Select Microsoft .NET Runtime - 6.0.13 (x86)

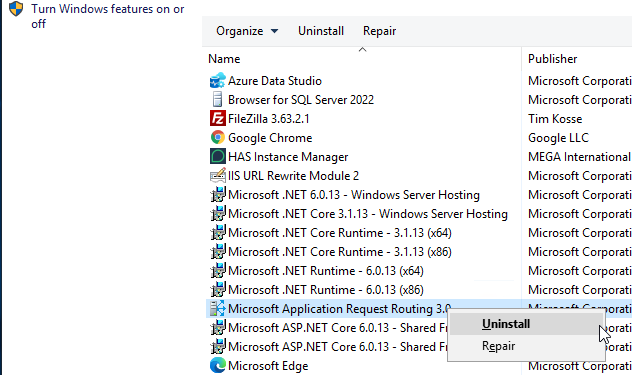tap(326, 290)
